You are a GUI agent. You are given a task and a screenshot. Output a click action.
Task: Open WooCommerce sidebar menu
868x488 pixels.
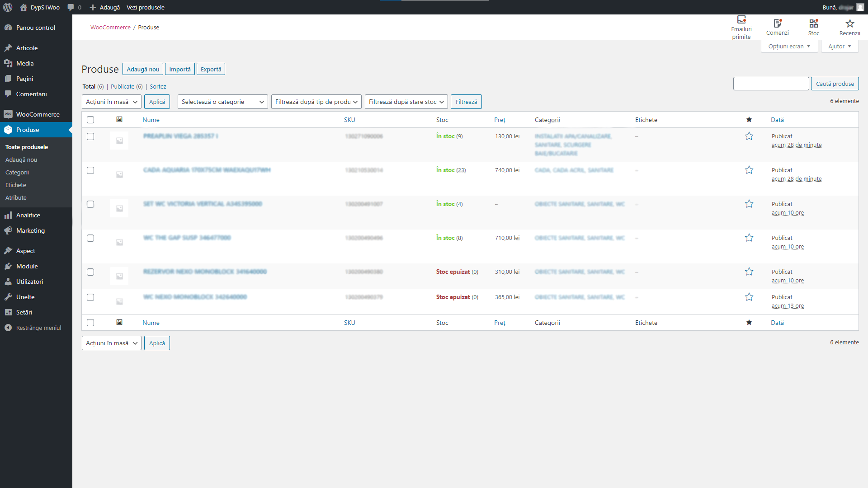(36, 114)
